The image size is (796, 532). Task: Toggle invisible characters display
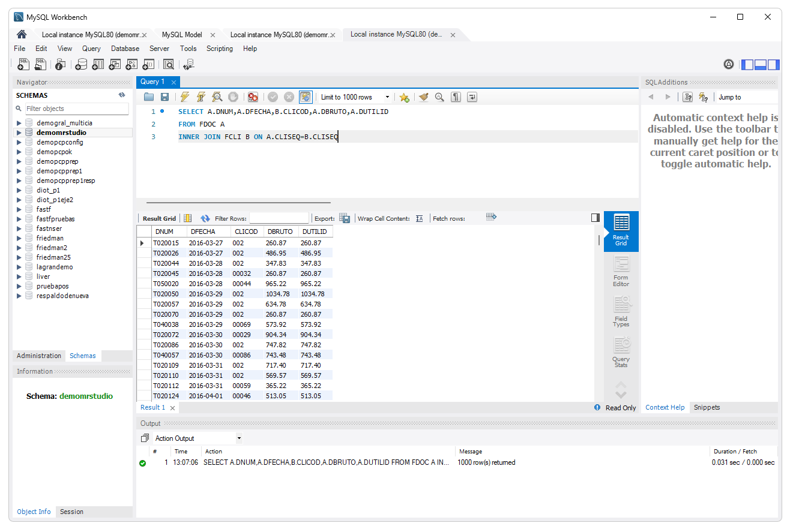point(456,97)
